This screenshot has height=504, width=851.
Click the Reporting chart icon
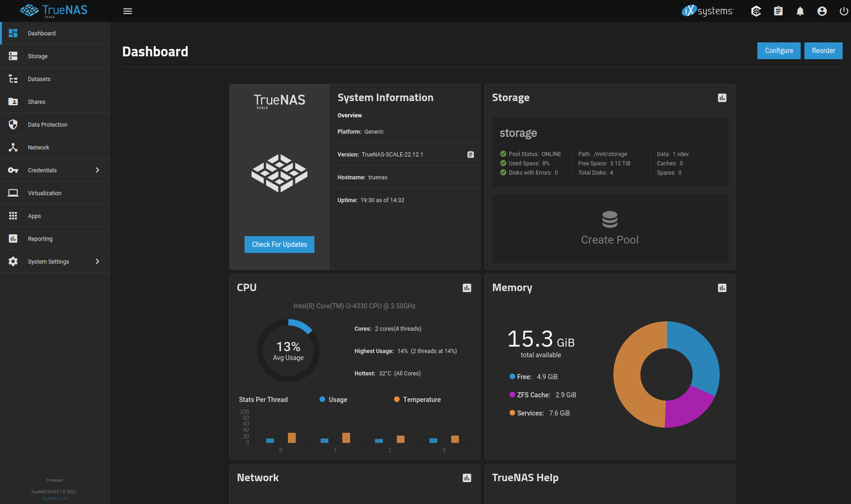(x=13, y=238)
